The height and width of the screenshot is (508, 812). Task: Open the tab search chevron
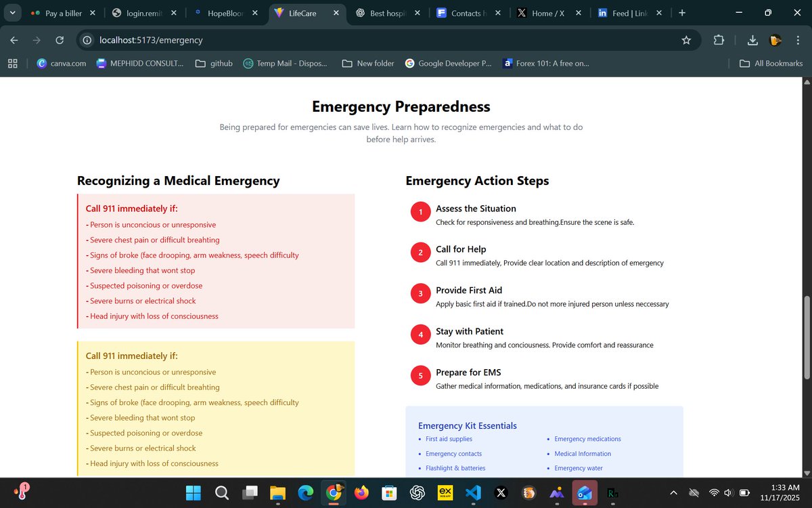(12, 12)
